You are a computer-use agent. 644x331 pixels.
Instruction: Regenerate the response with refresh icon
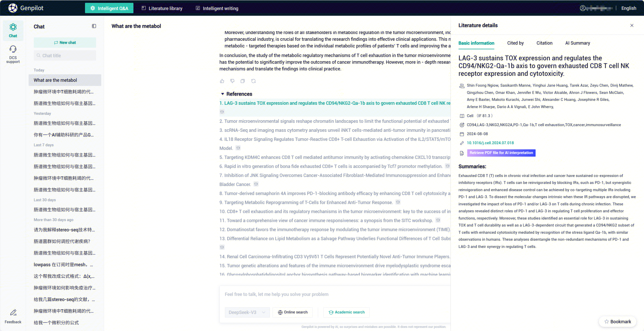click(253, 81)
